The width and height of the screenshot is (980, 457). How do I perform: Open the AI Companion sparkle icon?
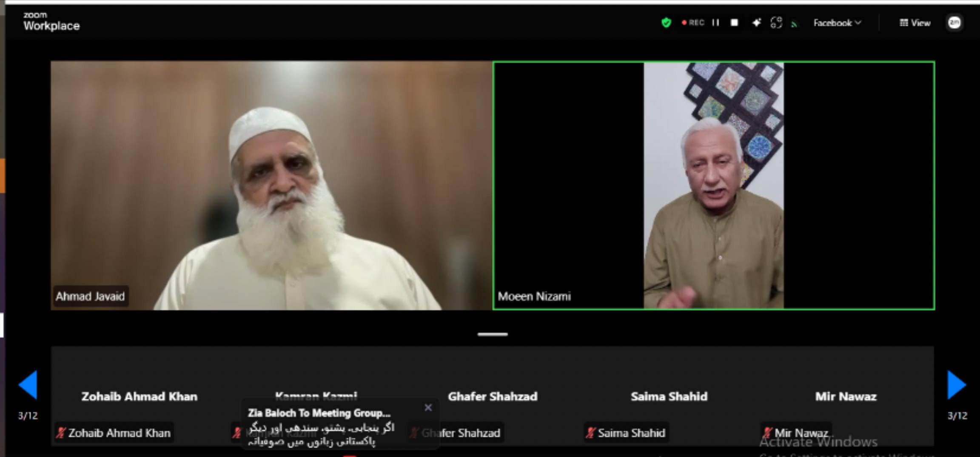coord(756,23)
